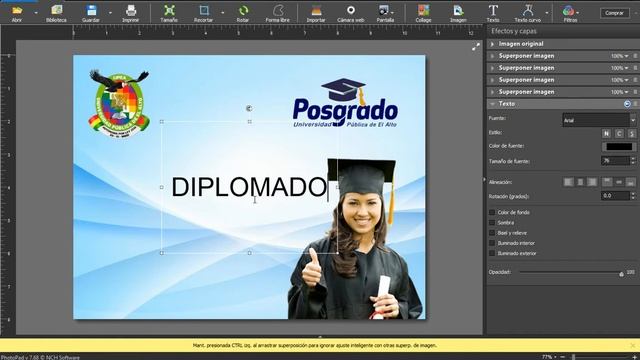Click the Pantalla screen capture icon
The image size is (640, 360).
point(384,13)
